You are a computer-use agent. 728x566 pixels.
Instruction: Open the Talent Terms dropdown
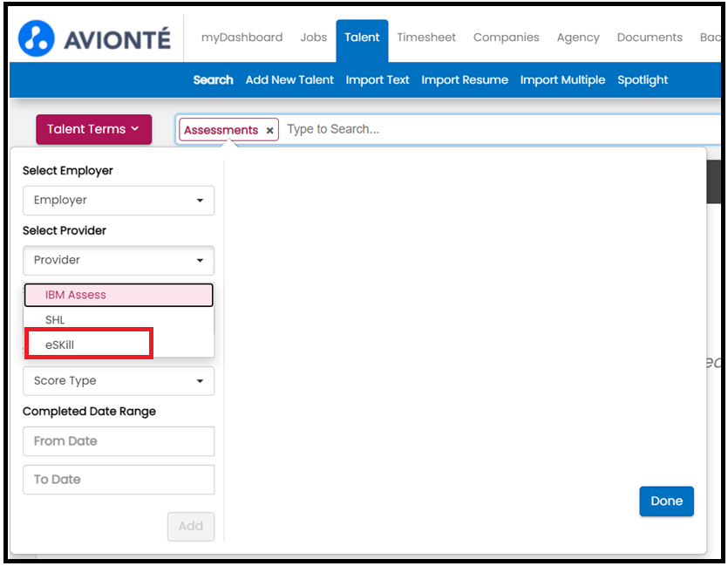pyautogui.click(x=94, y=129)
